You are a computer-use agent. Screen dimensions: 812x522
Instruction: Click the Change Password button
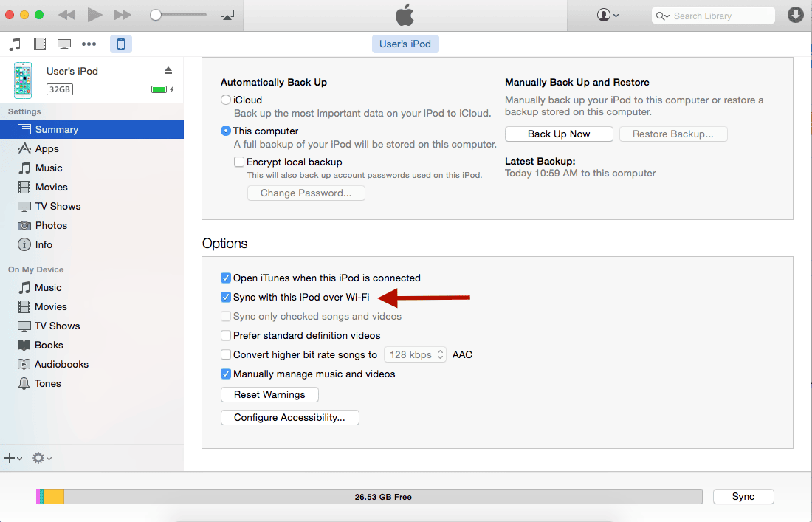pyautogui.click(x=306, y=193)
